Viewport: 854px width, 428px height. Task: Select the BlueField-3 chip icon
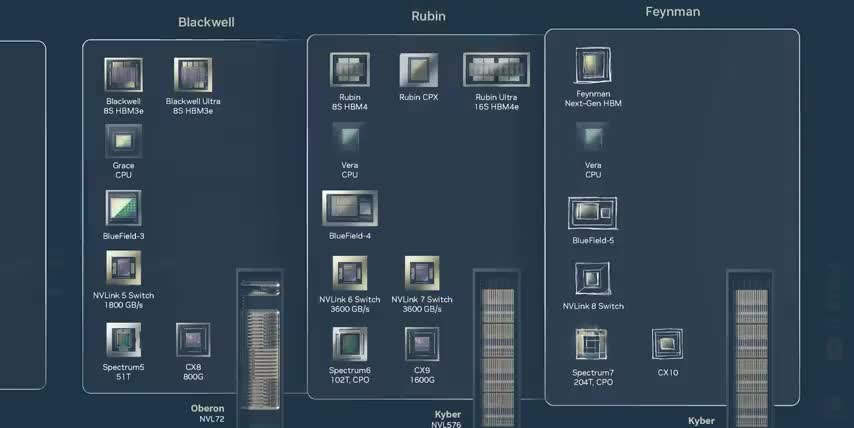tap(123, 208)
